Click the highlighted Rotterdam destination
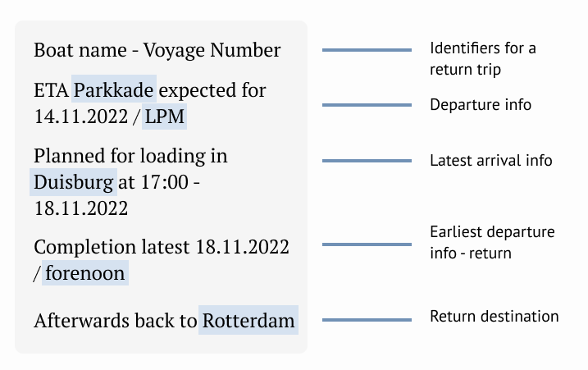Screen dimensions: 588x370 pos(248,320)
